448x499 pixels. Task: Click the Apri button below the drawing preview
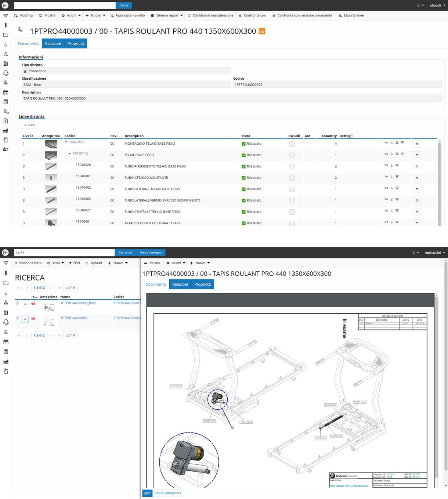pyautogui.click(x=147, y=493)
